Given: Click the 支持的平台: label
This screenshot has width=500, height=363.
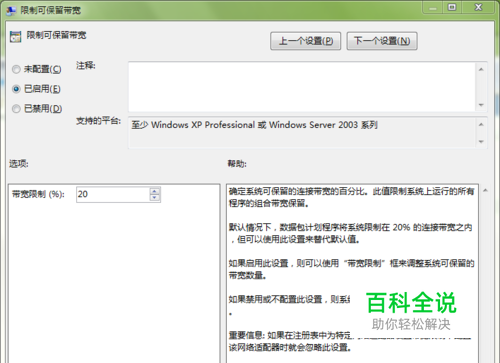Looking at the screenshot, I should 98,121.
